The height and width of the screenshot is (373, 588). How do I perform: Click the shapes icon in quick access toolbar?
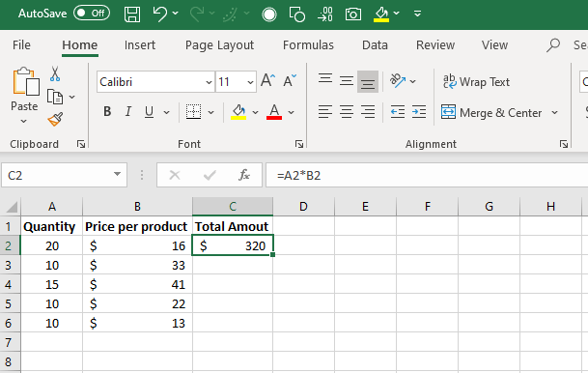[x=297, y=14]
